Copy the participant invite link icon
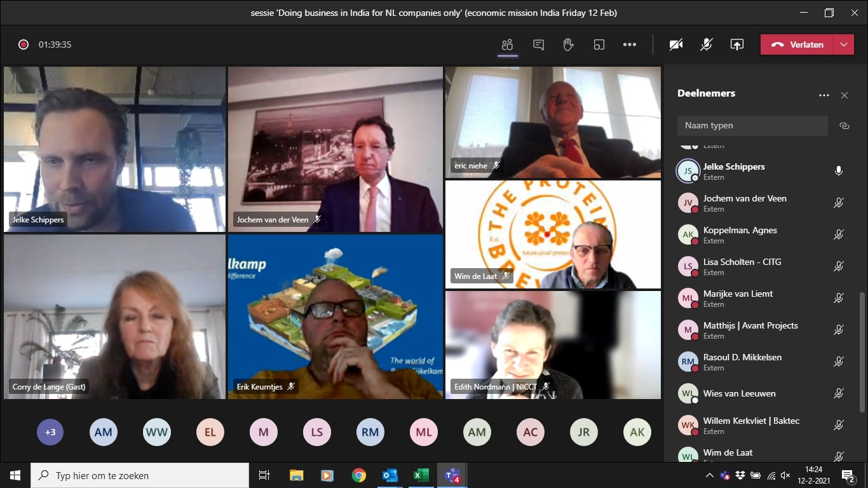 (844, 126)
